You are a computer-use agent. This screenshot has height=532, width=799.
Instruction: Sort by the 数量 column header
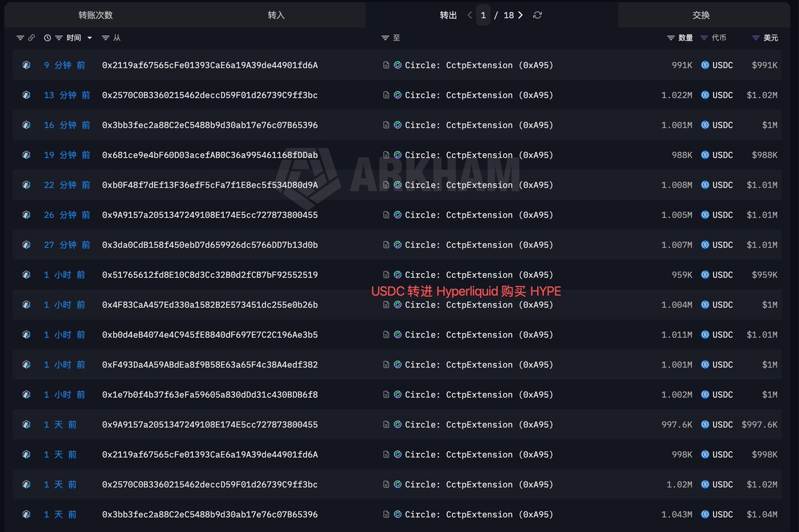pos(686,38)
